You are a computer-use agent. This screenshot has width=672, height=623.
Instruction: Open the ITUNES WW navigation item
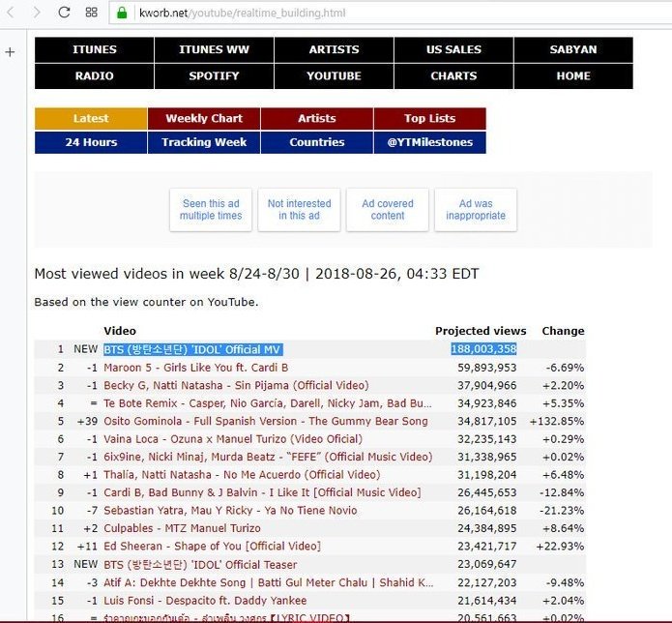pos(214,49)
